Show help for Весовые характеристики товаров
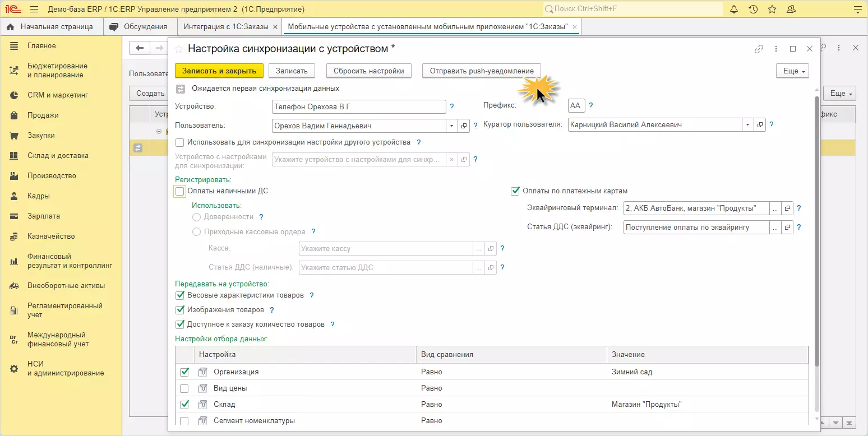The height and width of the screenshot is (436, 868). (x=312, y=295)
